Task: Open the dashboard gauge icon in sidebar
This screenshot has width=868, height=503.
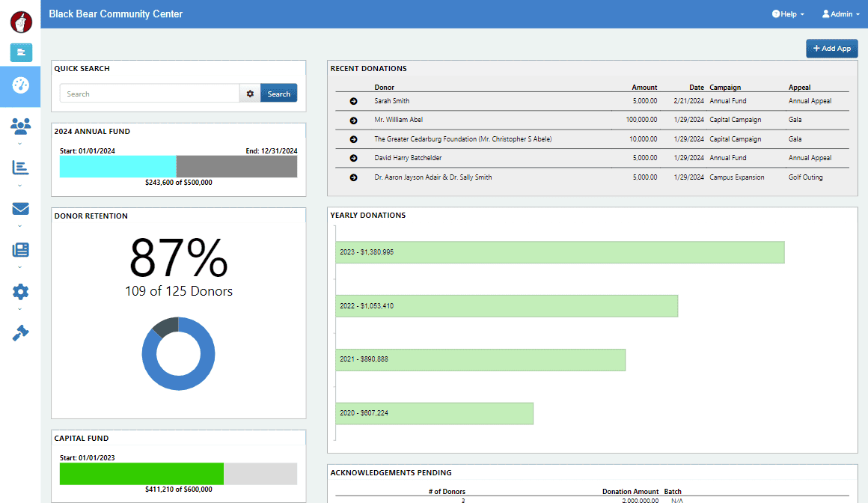Action: 20,85
